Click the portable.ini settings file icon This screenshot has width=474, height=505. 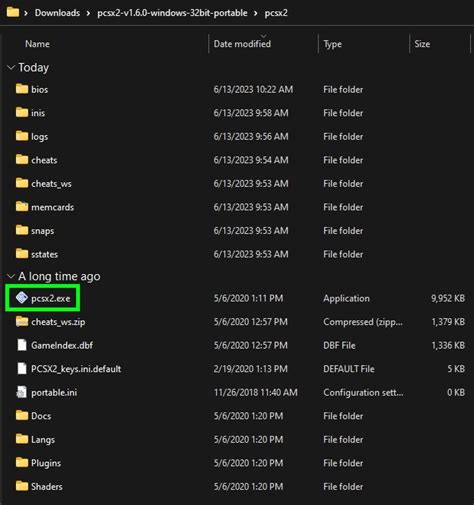22,392
